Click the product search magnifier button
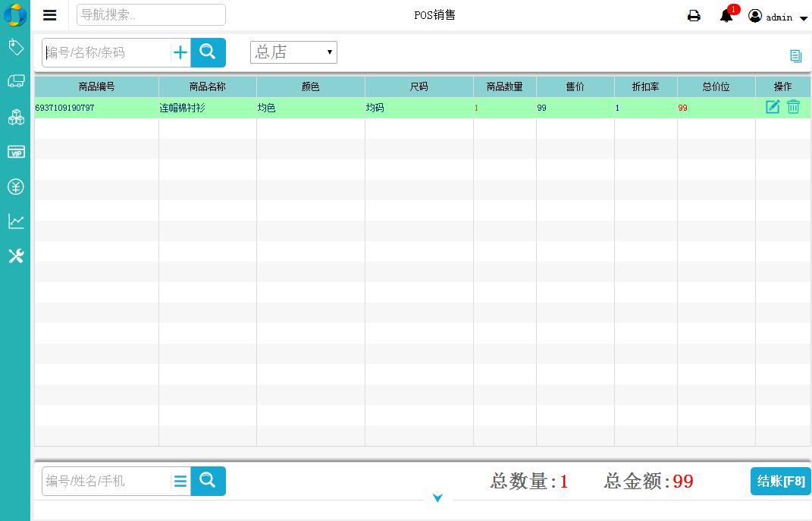The image size is (812, 521). [208, 52]
